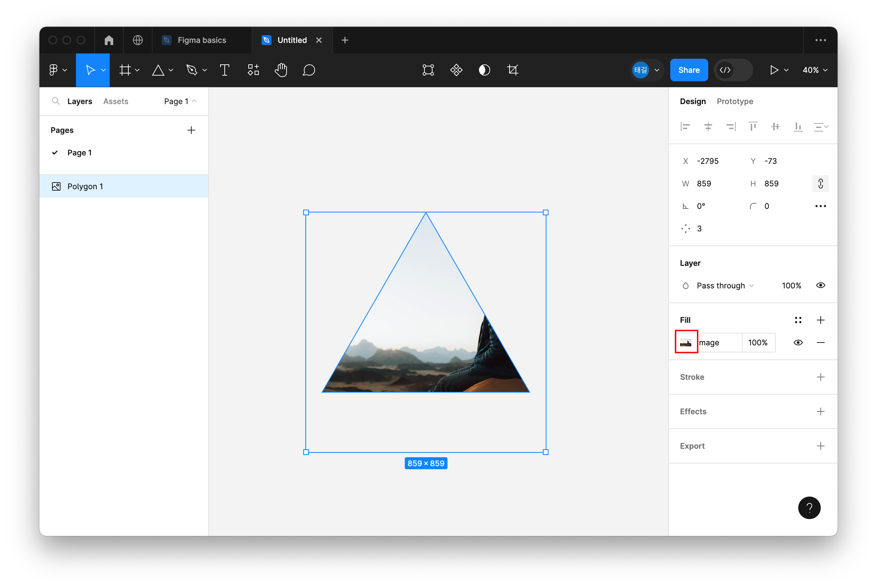Screen dimensions: 877x588
Task: Expand the shape tools dropdown arrow
Action: pos(171,70)
